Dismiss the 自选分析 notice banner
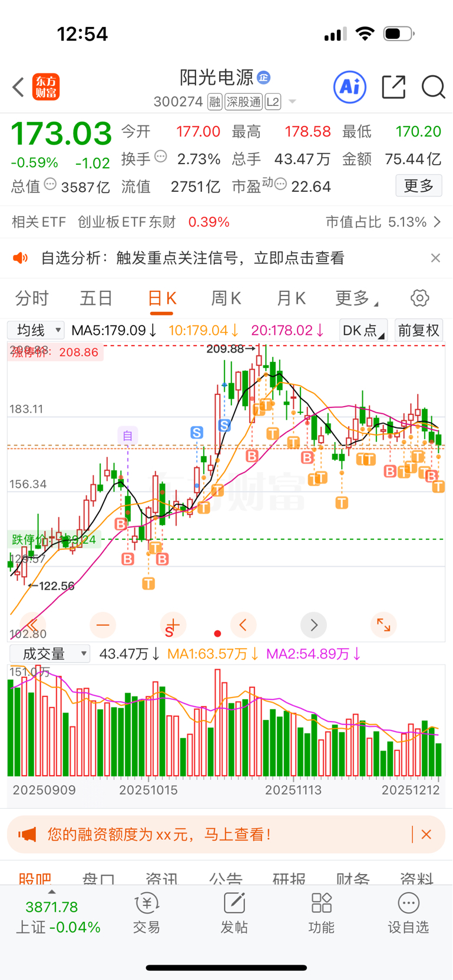 (x=435, y=258)
